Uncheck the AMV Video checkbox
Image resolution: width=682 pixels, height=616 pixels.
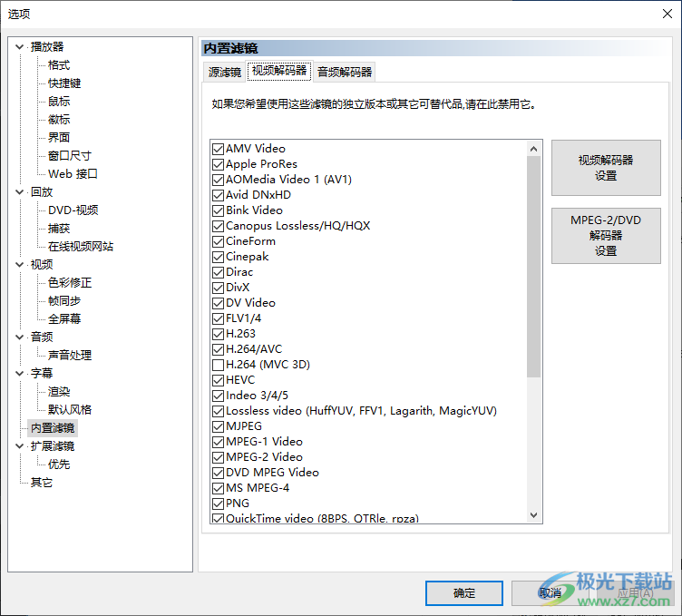[x=218, y=149]
